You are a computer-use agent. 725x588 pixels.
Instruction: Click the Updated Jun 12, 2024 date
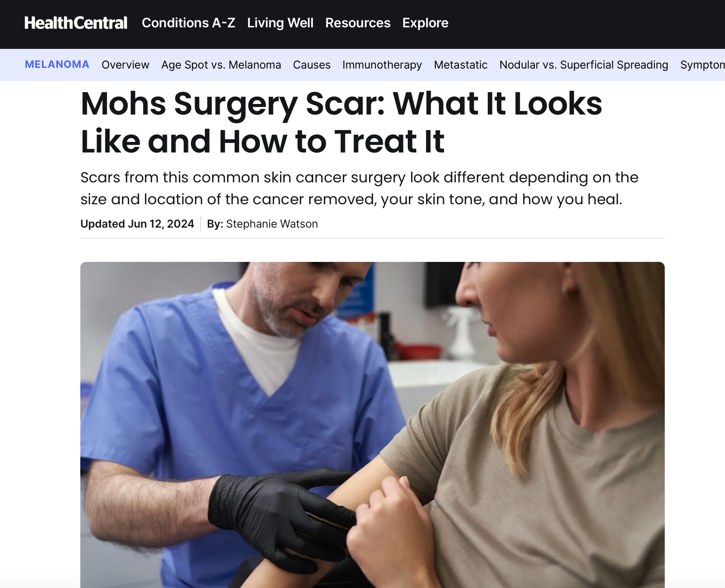pos(137,224)
